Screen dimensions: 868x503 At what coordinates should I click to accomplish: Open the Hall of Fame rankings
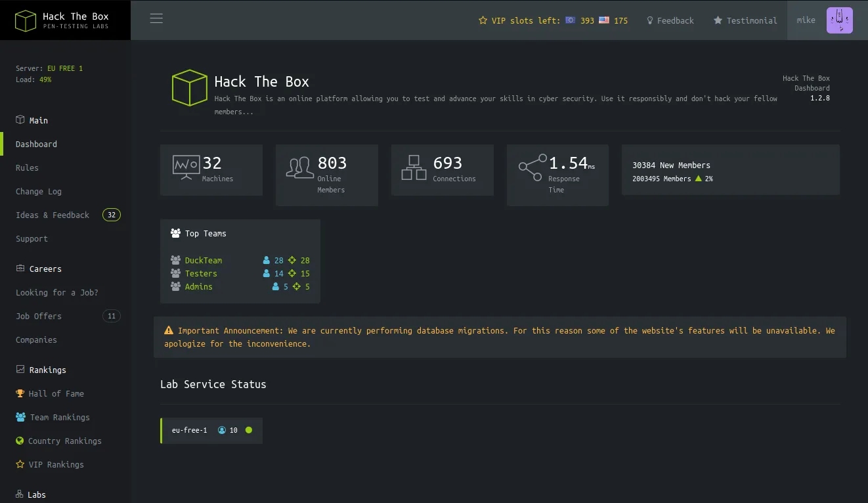point(56,393)
